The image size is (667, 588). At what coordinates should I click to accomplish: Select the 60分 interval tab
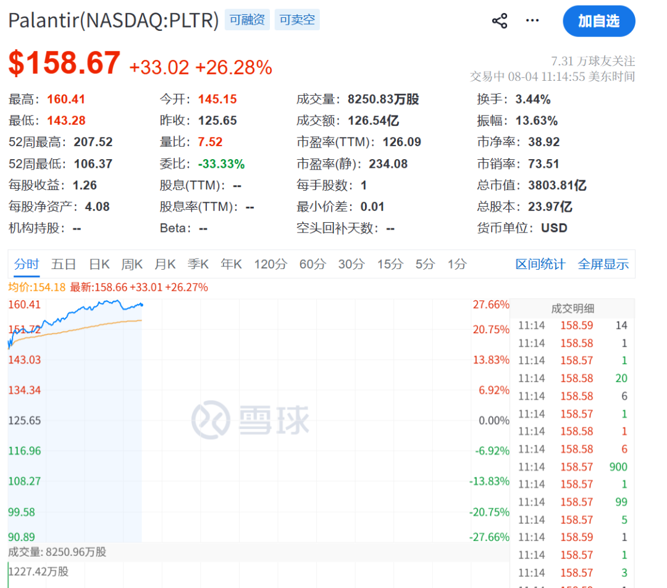[313, 264]
